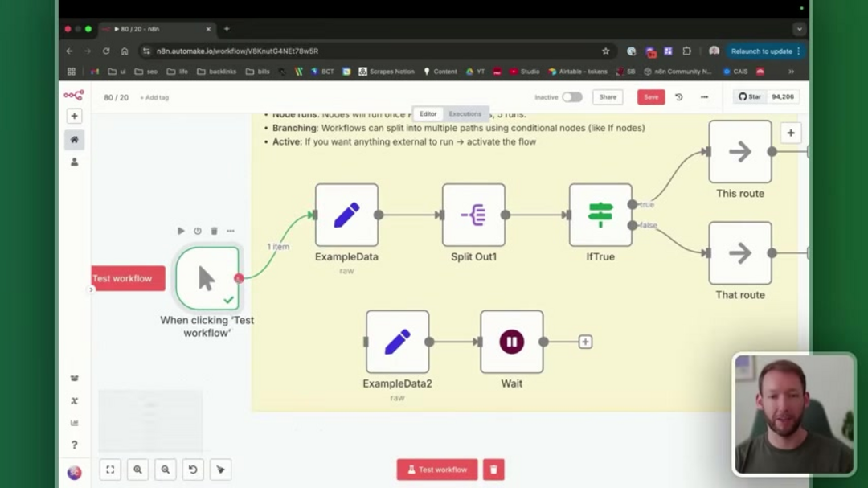The height and width of the screenshot is (488, 868).
Task: Click the bottom Test workflow button
Action: [x=437, y=470]
